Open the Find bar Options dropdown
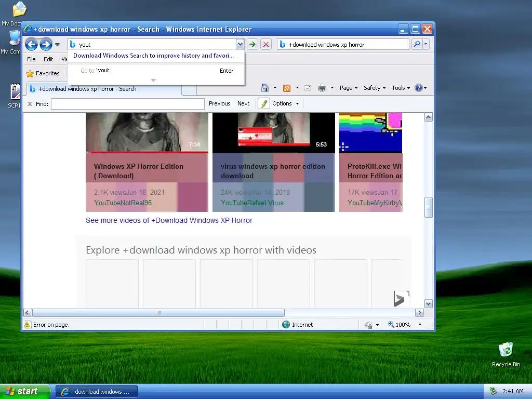Viewport: 532px width, 399px height. (x=285, y=103)
